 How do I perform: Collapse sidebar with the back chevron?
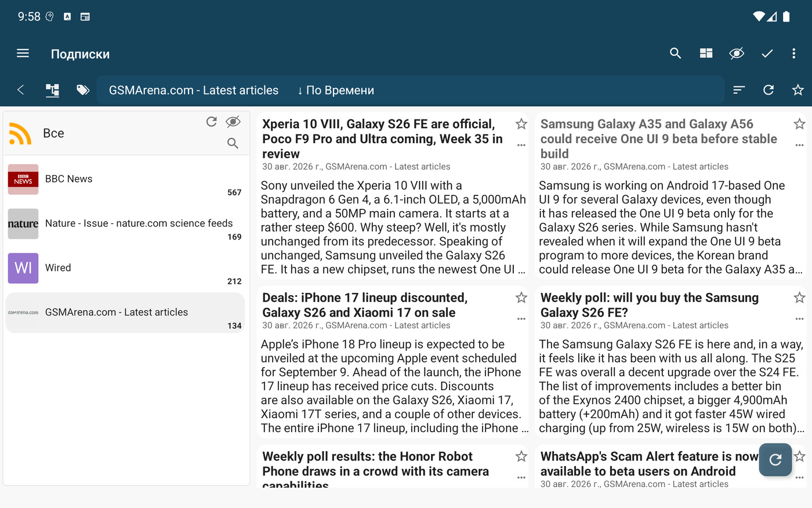click(x=21, y=90)
